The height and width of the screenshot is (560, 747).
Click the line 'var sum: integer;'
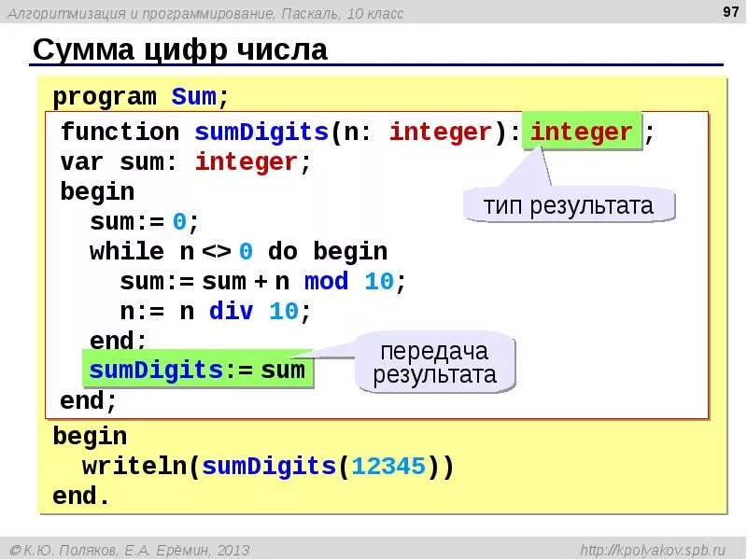[x=185, y=162]
